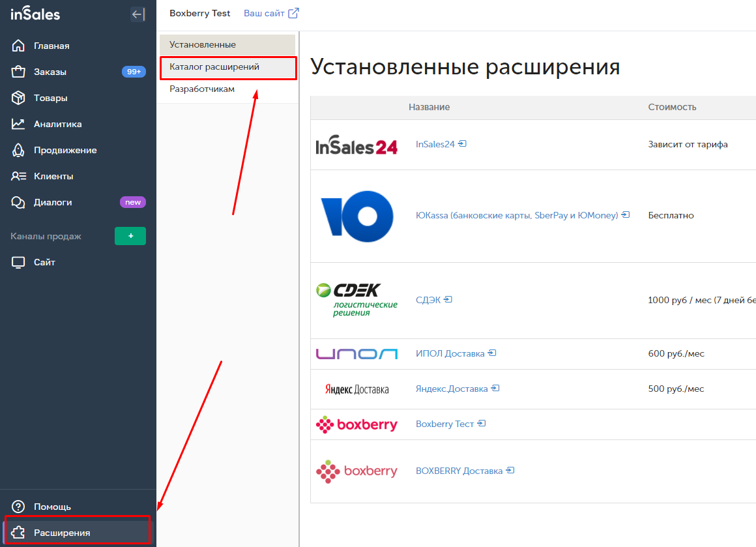Click the Продвижение rocket icon
Screen dimensions: 756x547
tap(18, 150)
